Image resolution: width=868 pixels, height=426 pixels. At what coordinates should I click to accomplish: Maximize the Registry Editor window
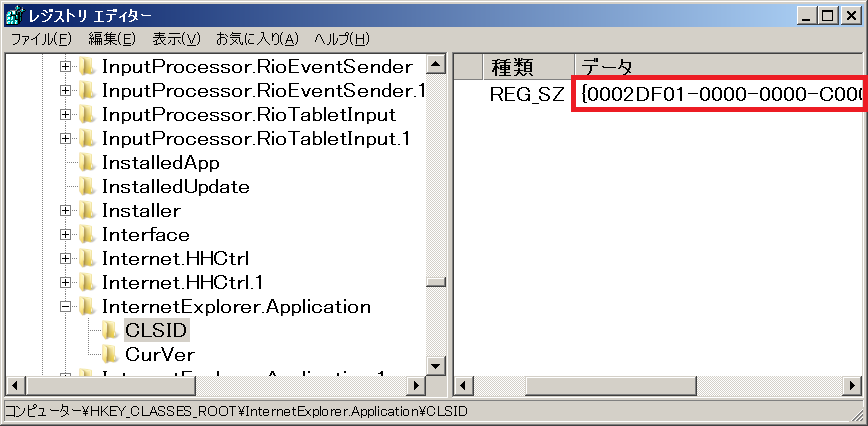(x=828, y=17)
